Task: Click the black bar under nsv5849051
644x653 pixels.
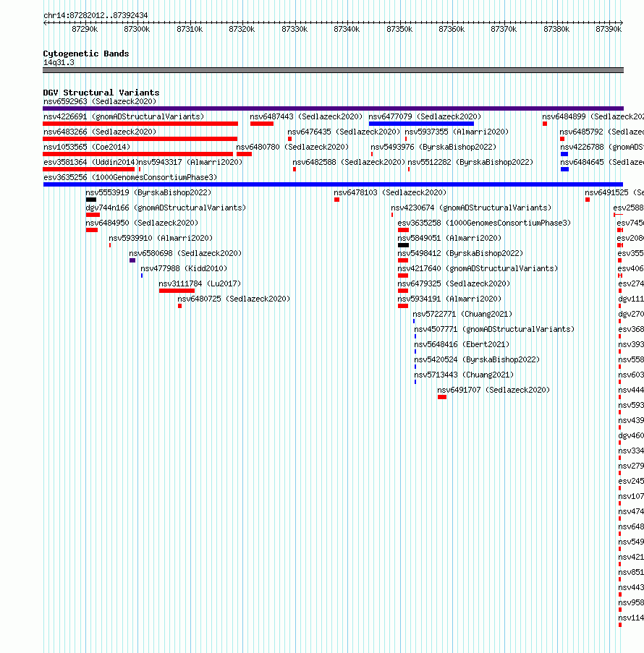Action: [403, 246]
